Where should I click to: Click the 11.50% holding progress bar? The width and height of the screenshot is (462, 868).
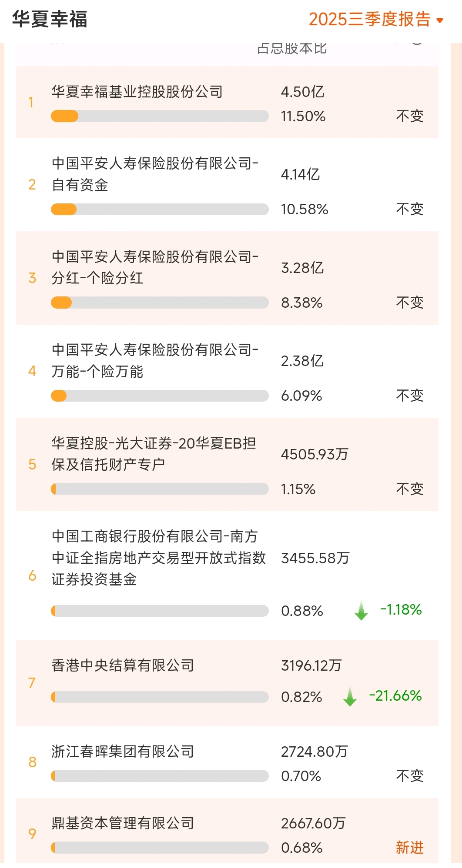[160, 116]
